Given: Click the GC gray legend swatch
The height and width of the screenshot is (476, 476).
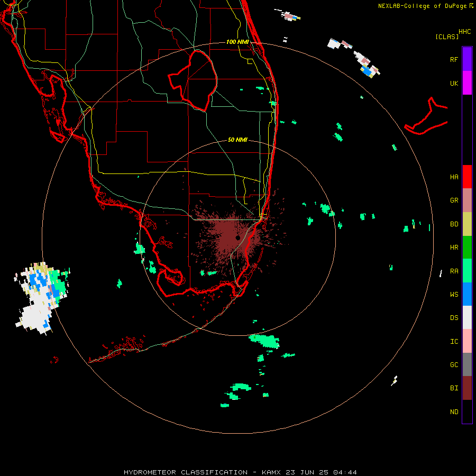Looking at the screenshot, I should tap(467, 364).
